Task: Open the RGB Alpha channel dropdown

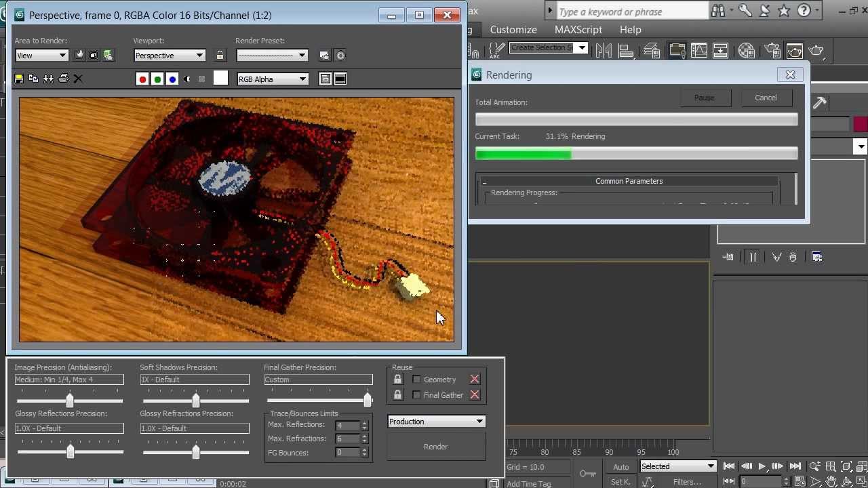Action: pos(273,79)
